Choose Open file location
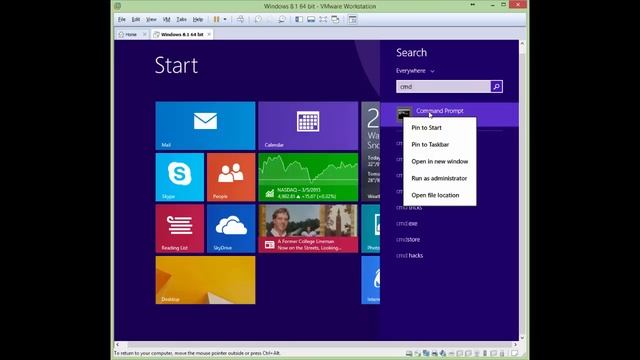640x360 pixels. coord(440,195)
